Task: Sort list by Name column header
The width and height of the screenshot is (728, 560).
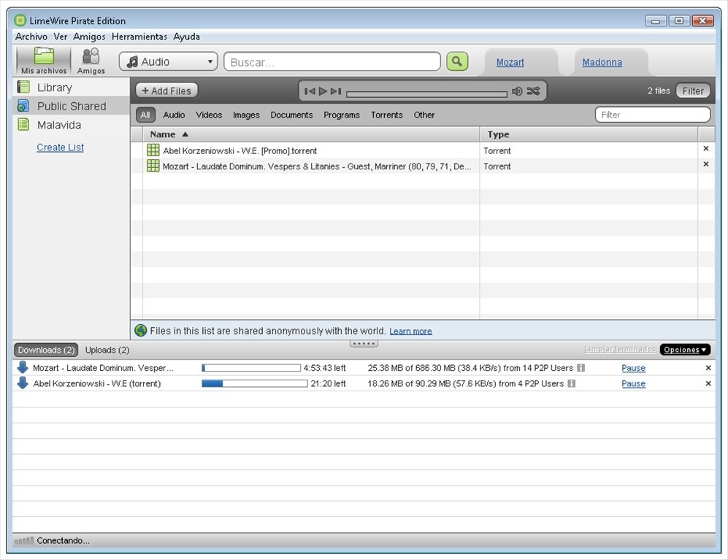Action: pyautogui.click(x=163, y=134)
